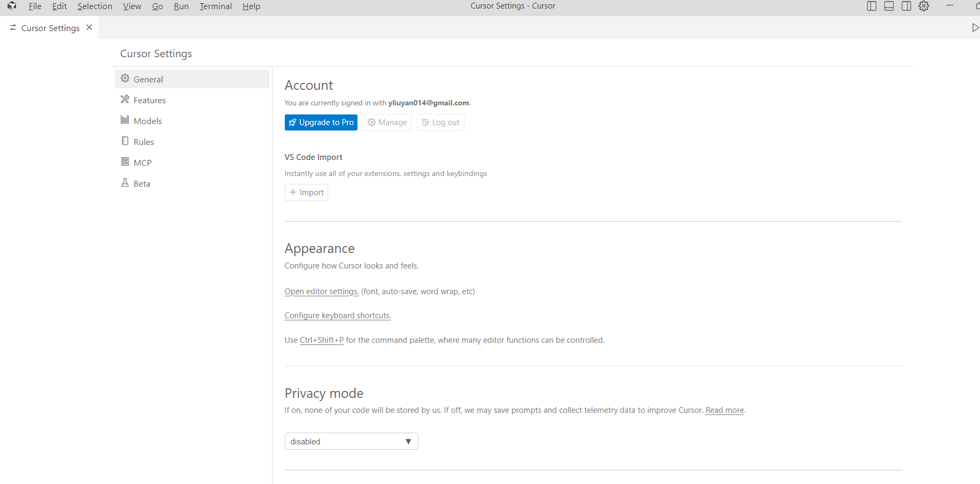Screen dimensions: 980x484
Task: Click the Manage account button
Action: [387, 122]
